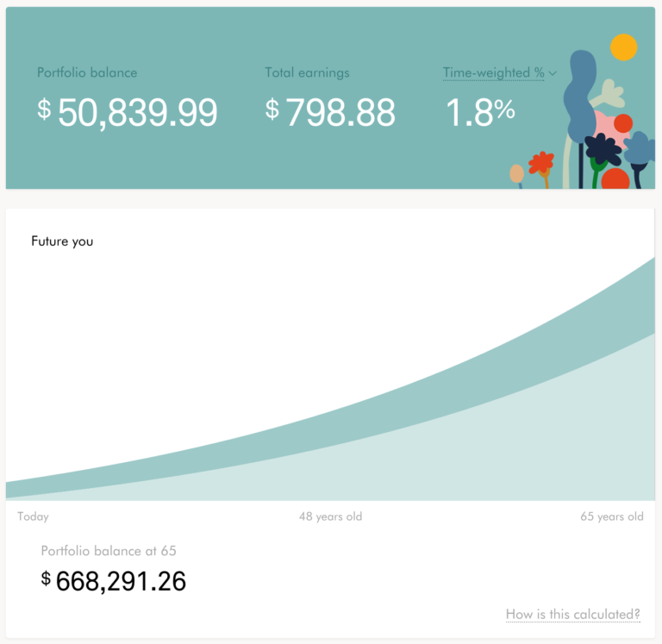Screen dimensions: 662x644
Task: Click the 'Future you' chart heading
Action: coord(62,241)
